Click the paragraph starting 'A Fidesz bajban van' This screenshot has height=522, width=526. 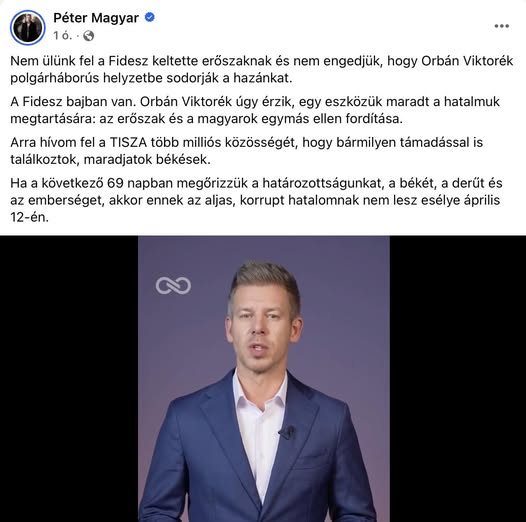coord(255,110)
